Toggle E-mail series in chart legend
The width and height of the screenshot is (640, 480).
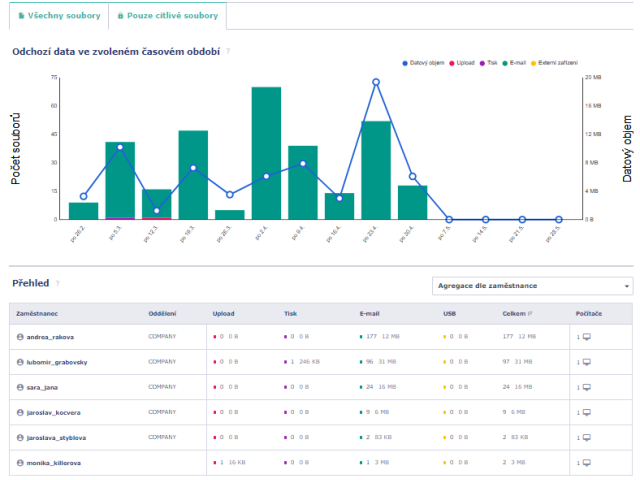(x=517, y=63)
